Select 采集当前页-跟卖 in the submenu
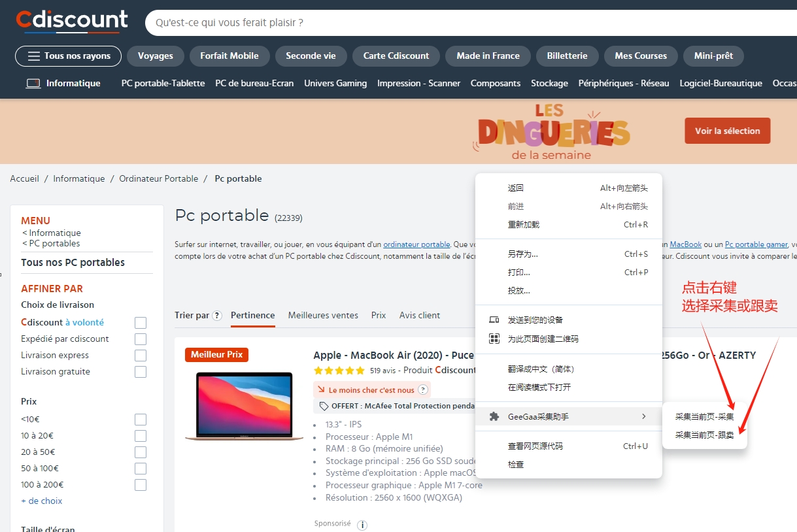The width and height of the screenshot is (797, 532). pos(705,435)
